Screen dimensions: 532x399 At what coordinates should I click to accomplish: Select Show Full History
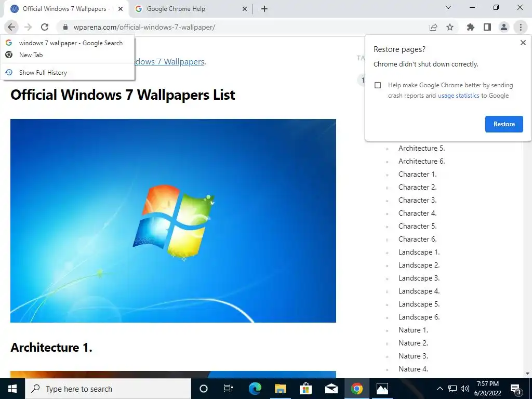pyautogui.click(x=67, y=73)
